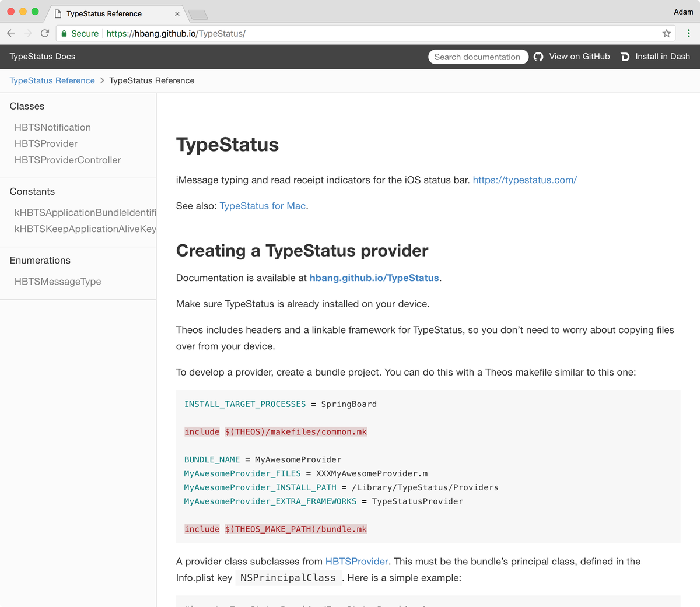
Task: Bookmark this page with the star icon
Action: [667, 33]
